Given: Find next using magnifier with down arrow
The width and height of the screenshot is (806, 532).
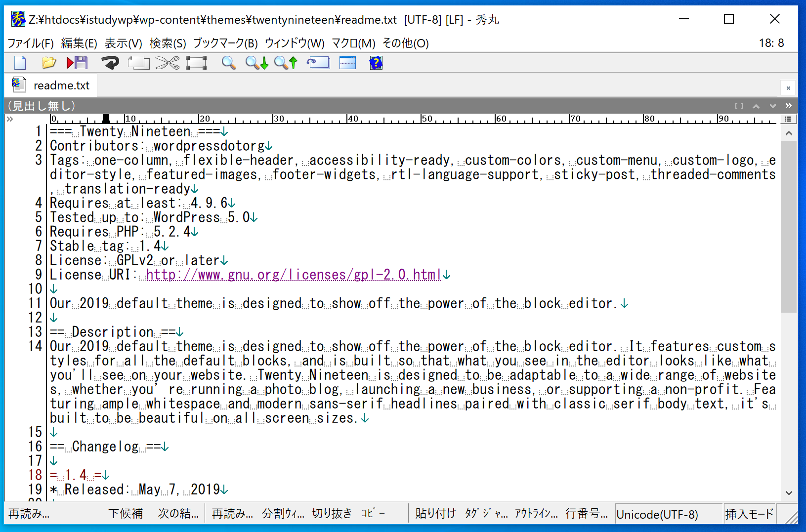Looking at the screenshot, I should pos(257,63).
